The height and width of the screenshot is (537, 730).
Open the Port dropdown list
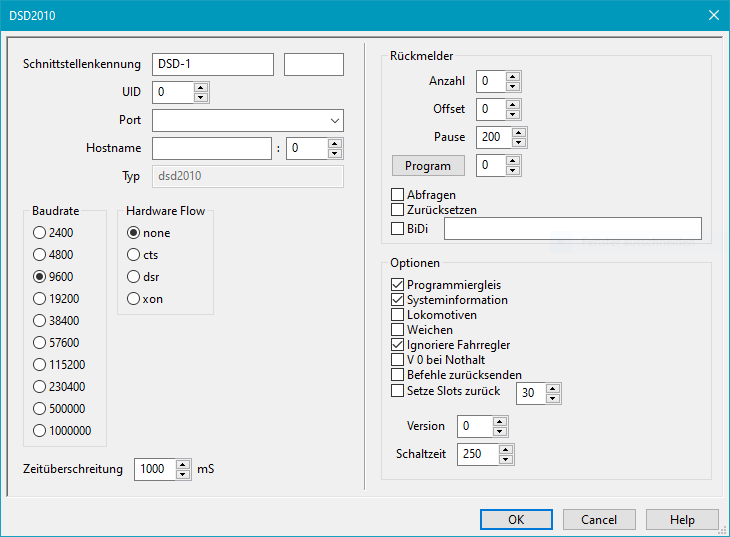pyautogui.click(x=334, y=121)
